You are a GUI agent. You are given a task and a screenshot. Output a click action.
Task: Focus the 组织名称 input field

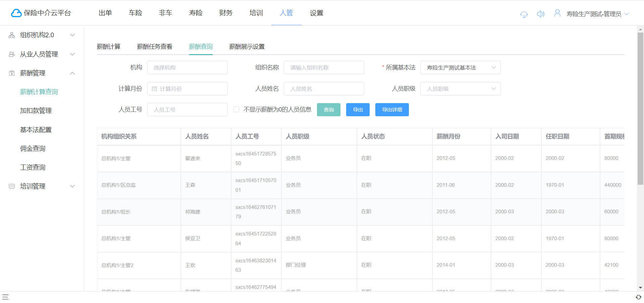tap(324, 68)
